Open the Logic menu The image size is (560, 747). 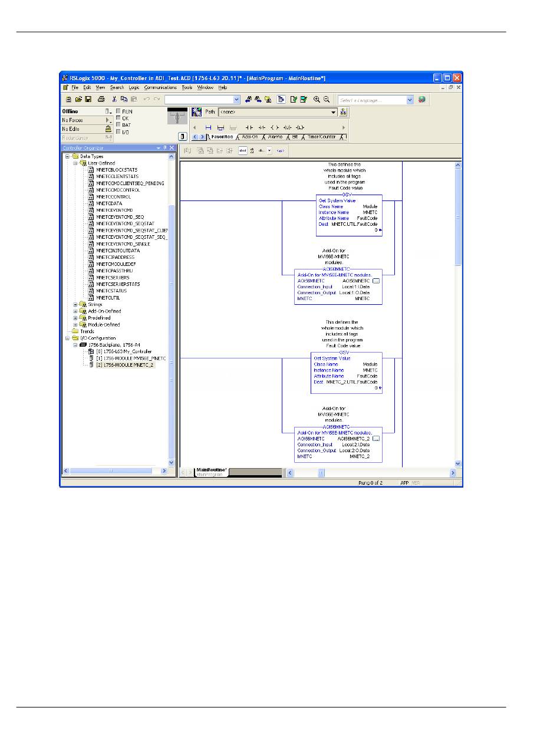pos(134,87)
